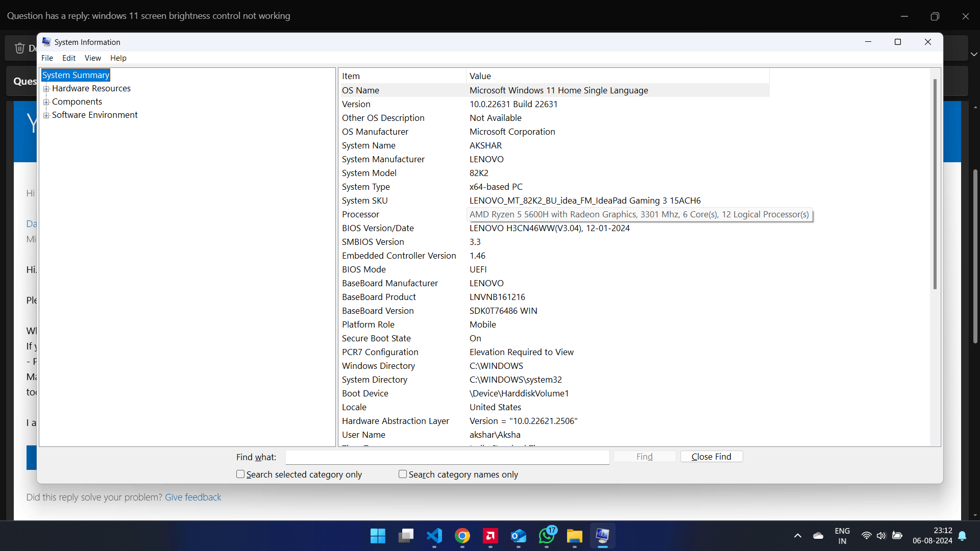Open Visual Studio Code from taskbar

tap(434, 536)
